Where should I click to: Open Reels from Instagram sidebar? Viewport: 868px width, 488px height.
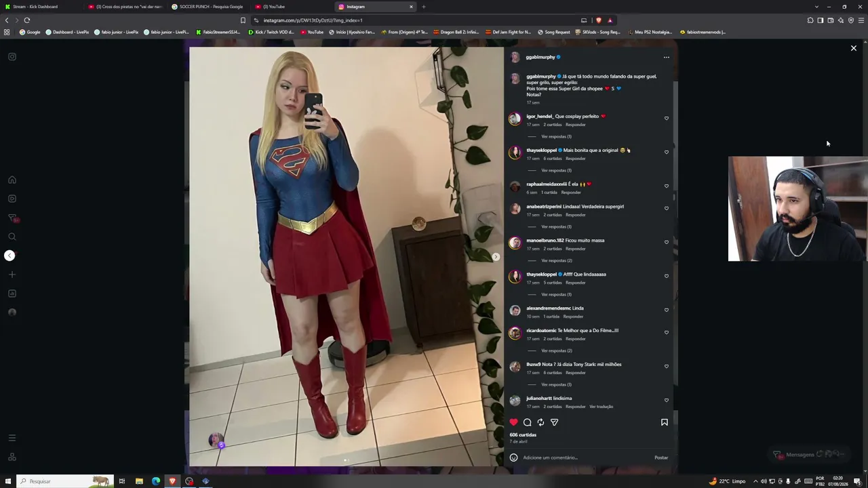tap(12, 199)
